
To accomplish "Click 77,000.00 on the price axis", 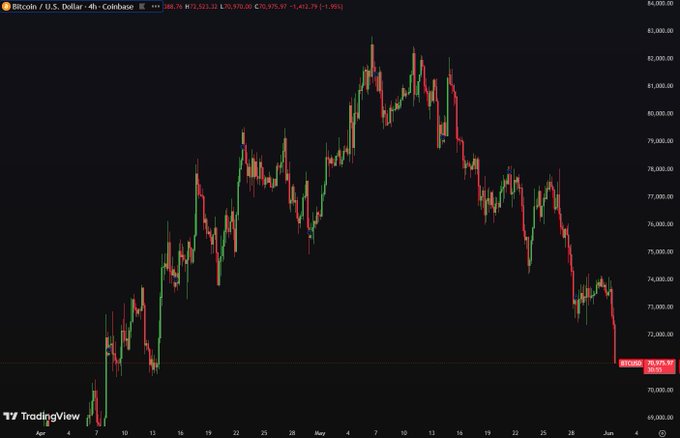I will [660, 196].
